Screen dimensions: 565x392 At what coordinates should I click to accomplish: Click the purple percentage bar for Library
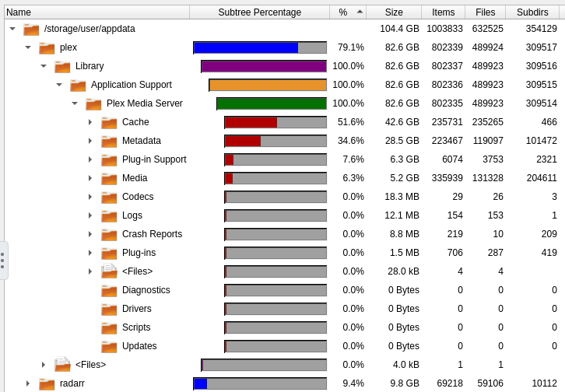[x=264, y=67]
